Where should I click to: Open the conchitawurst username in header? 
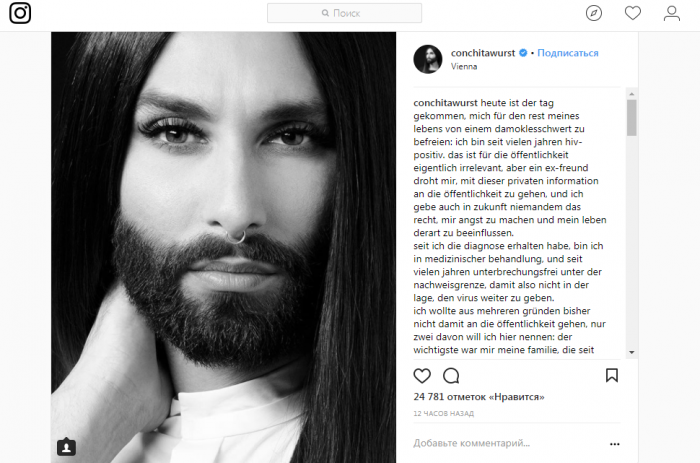pos(483,53)
